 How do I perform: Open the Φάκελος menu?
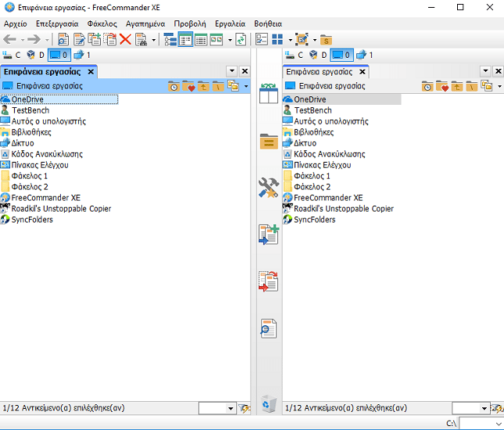tap(102, 23)
